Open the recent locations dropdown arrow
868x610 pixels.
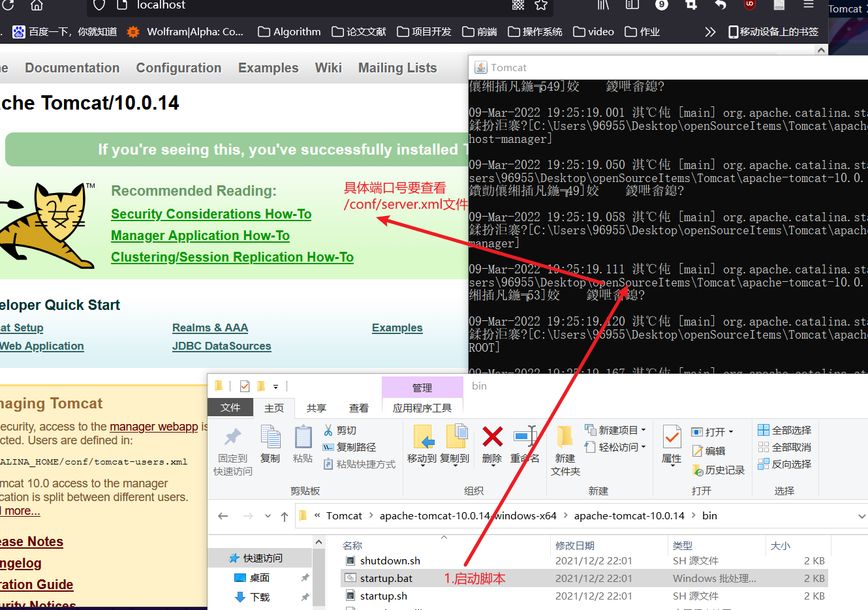(268, 516)
